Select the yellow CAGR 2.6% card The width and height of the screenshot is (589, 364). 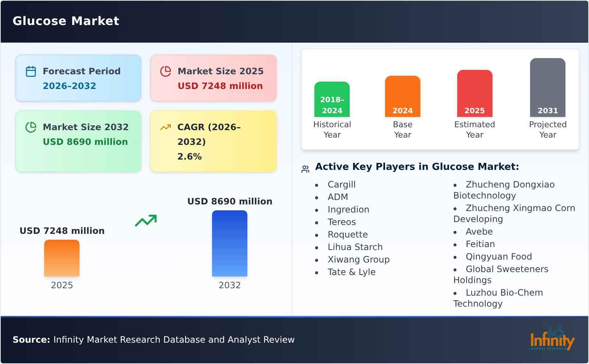pos(213,141)
